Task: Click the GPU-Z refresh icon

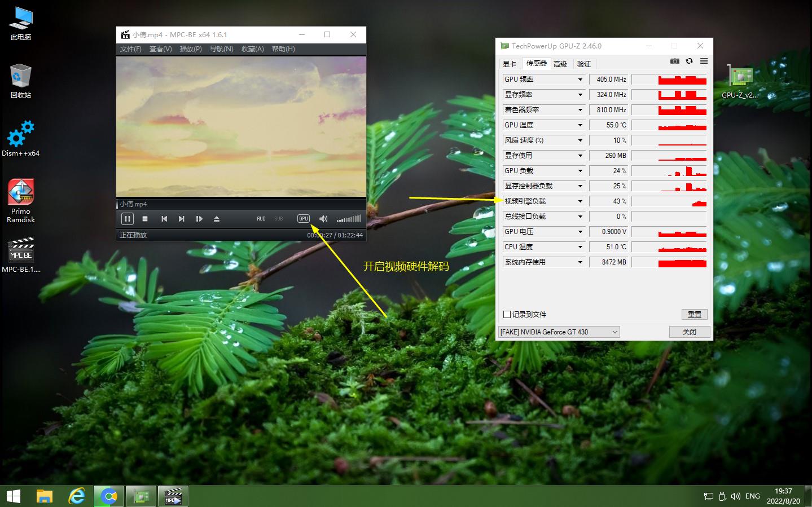Action: (689, 61)
